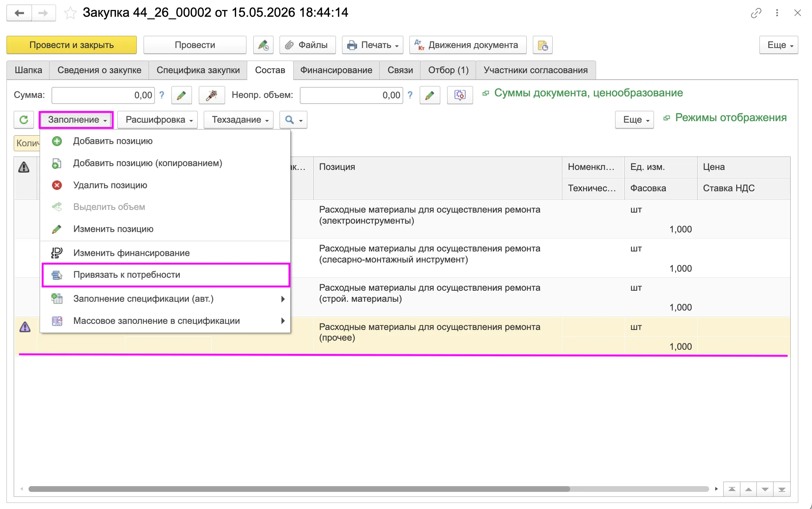The width and height of the screenshot is (812, 509).
Task: Edit Неопр. объем with the pencil icon
Action: coord(430,95)
